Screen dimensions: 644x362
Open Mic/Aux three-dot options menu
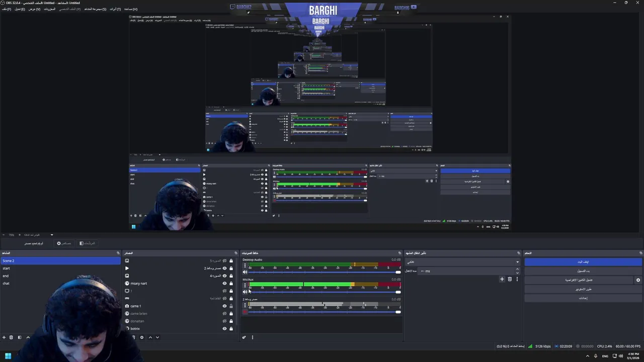tap(245, 285)
